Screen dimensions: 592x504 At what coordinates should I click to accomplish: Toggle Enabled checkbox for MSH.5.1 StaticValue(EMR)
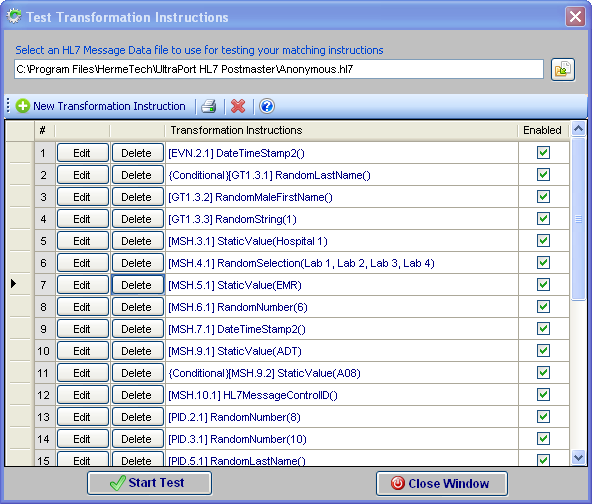pyautogui.click(x=543, y=285)
